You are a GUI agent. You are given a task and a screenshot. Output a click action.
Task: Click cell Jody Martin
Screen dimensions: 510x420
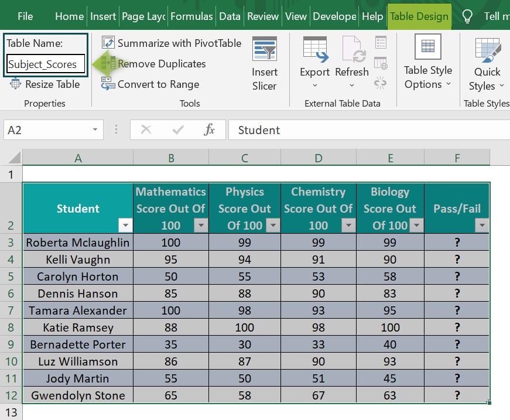point(78,378)
